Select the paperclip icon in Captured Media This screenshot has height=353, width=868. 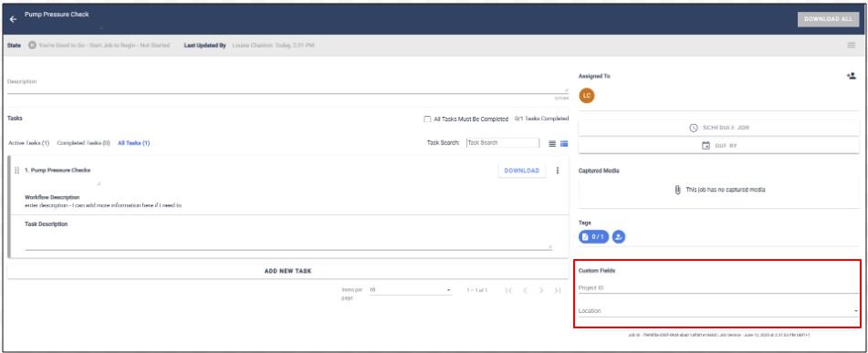pos(677,190)
